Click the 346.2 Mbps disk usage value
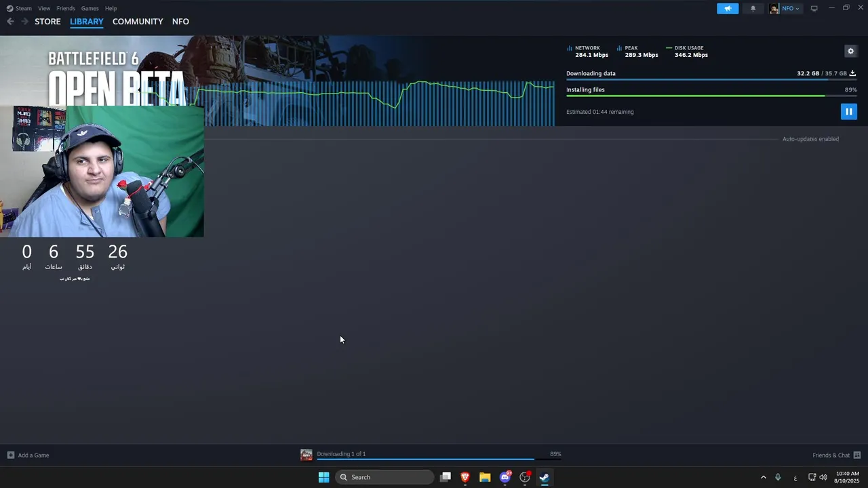 tap(690, 55)
